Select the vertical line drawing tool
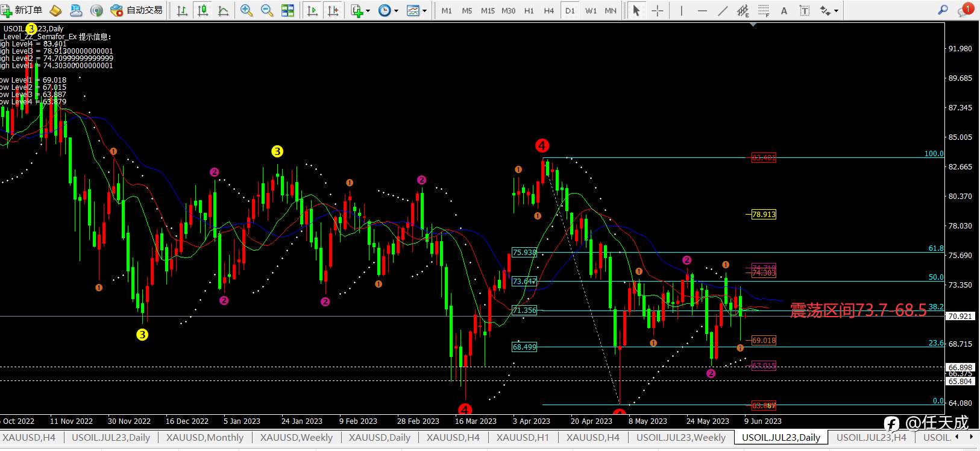 pyautogui.click(x=681, y=10)
